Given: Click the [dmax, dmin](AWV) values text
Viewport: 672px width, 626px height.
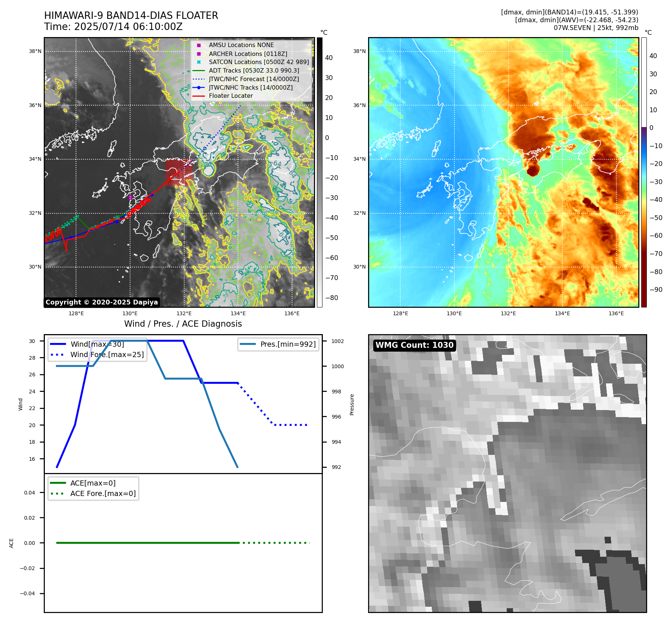Looking at the screenshot, I should 576,20.
